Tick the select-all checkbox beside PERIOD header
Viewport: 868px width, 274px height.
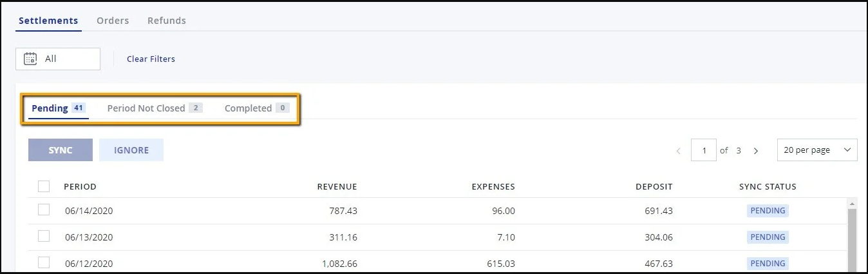pos(44,186)
